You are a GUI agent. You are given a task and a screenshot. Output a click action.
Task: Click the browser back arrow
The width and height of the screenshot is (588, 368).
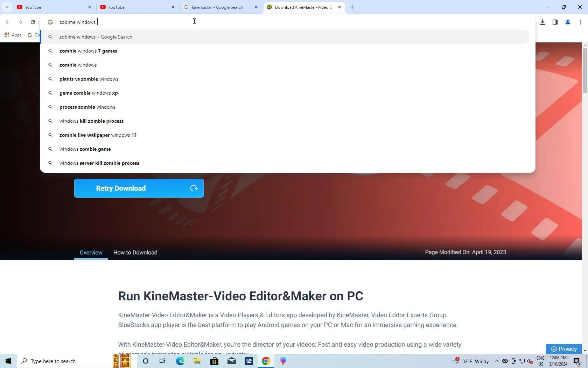pyautogui.click(x=8, y=22)
